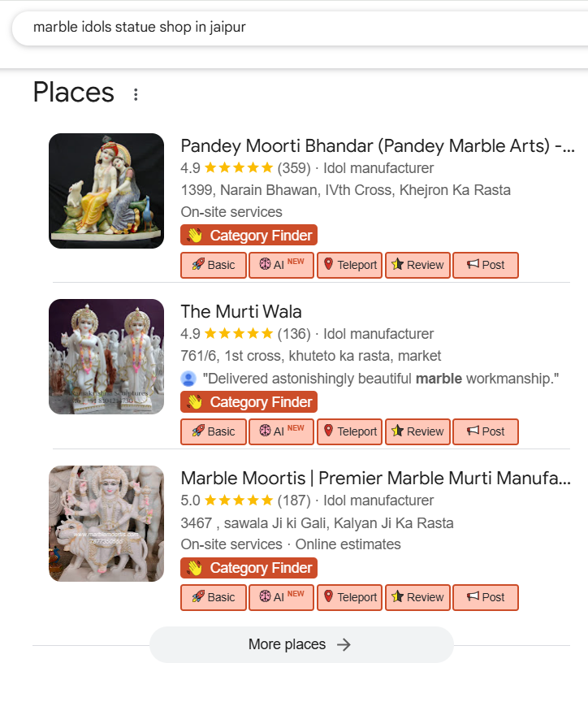
Task: Open Category Finder for Marble Moortis listing
Action: [x=249, y=568]
